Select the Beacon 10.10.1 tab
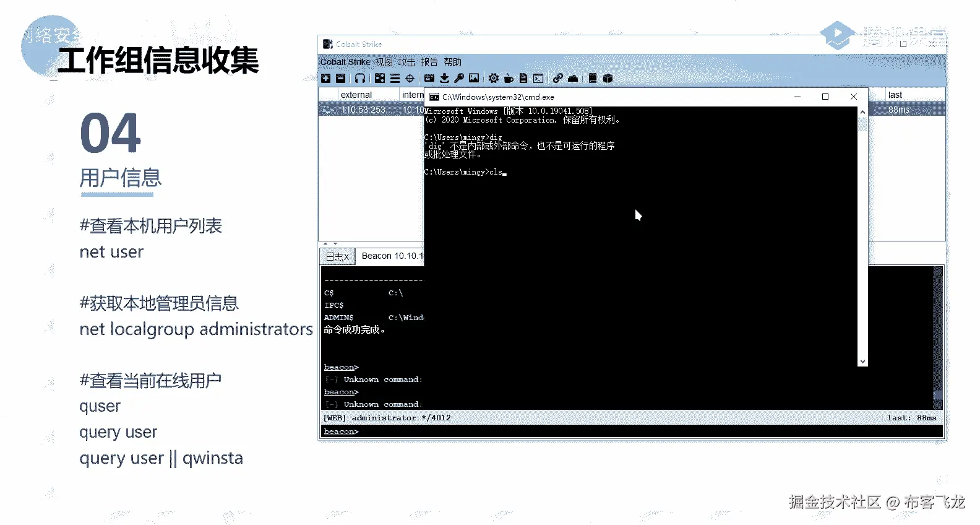Screen dimensions: 980x525 (391, 256)
